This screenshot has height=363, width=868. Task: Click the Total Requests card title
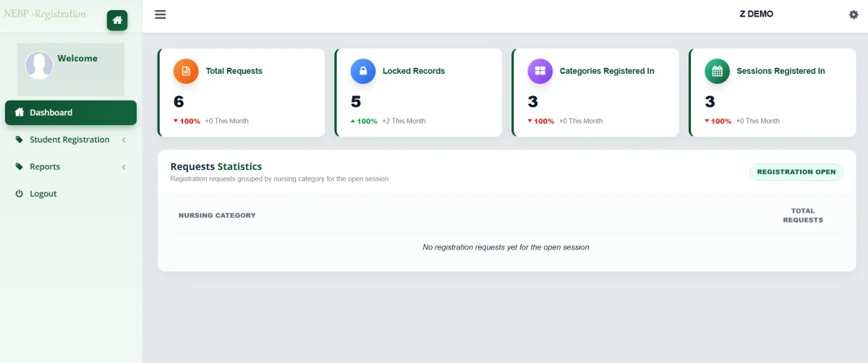pyautogui.click(x=234, y=71)
